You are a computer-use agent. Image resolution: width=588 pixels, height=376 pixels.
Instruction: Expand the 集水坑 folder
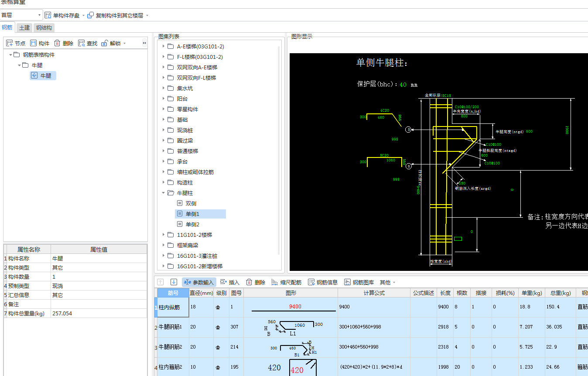(x=164, y=89)
